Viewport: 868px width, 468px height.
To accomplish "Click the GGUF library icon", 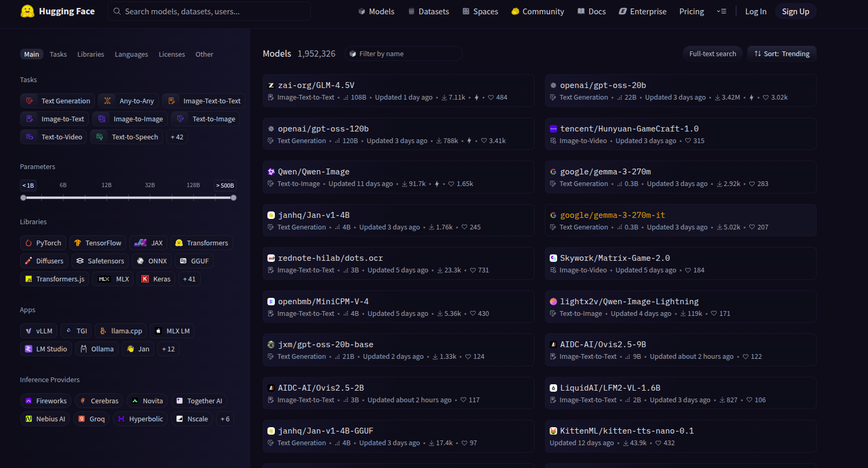I will point(183,261).
